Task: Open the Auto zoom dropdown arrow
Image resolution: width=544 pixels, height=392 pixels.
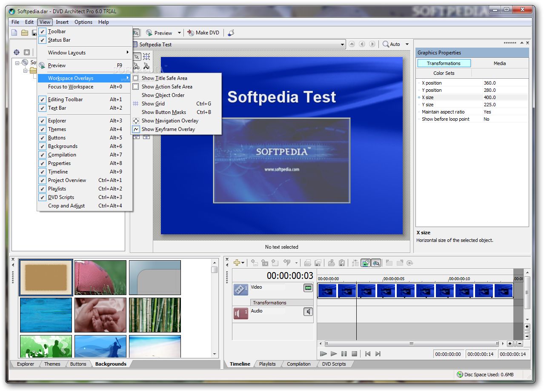Action: pyautogui.click(x=407, y=45)
